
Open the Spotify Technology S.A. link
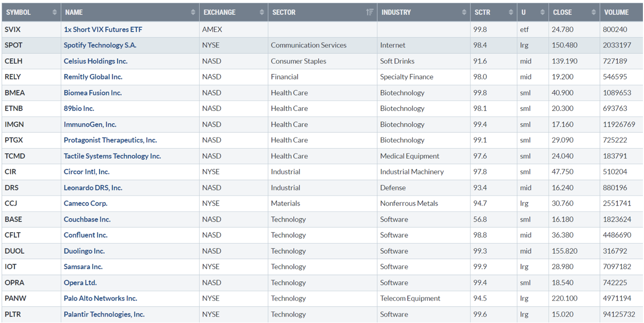(x=100, y=45)
